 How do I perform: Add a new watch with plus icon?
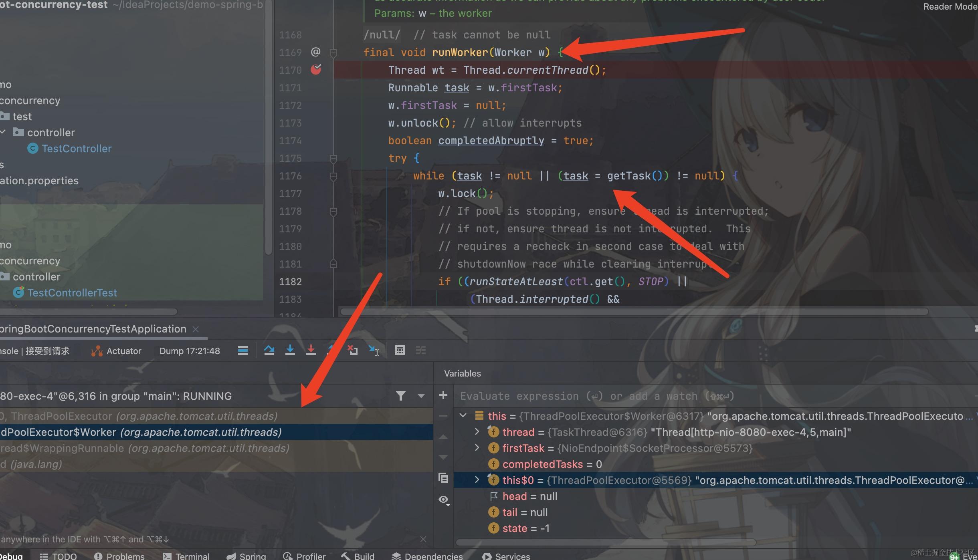click(x=443, y=395)
